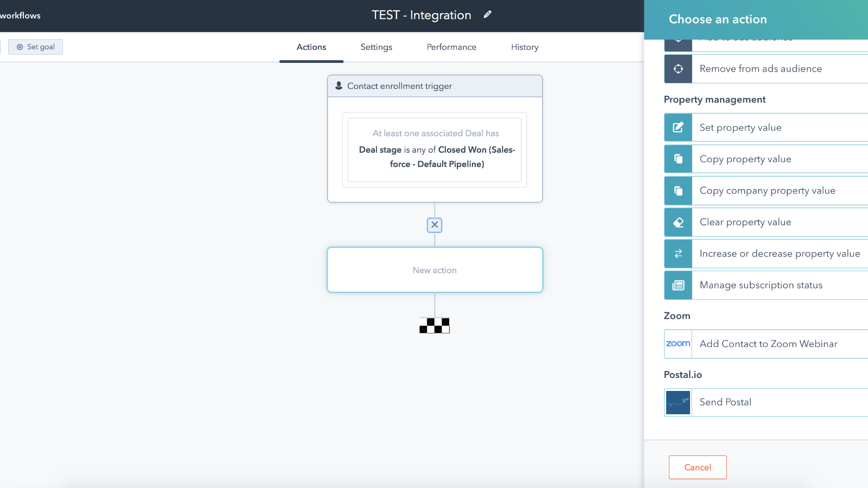Viewport: 868px width, 488px height.
Task: Cancel the action chooser
Action: pyautogui.click(x=697, y=467)
